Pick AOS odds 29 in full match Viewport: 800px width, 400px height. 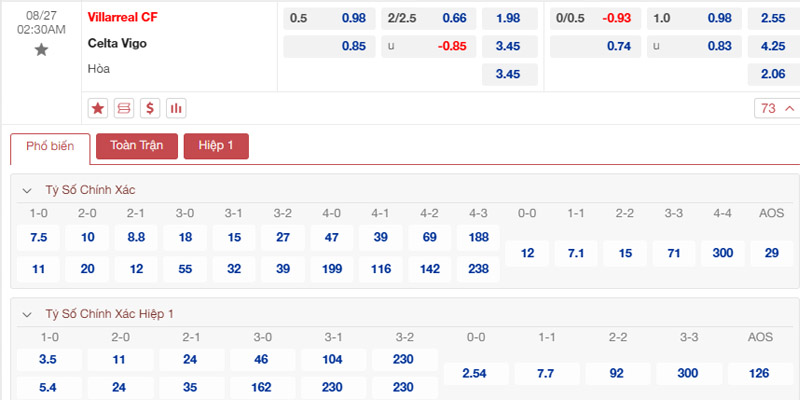click(770, 253)
